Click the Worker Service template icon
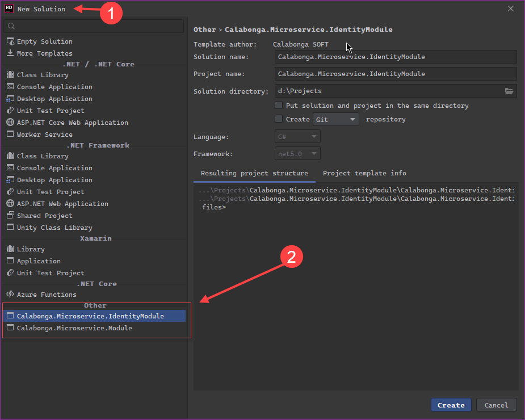 tap(10, 135)
